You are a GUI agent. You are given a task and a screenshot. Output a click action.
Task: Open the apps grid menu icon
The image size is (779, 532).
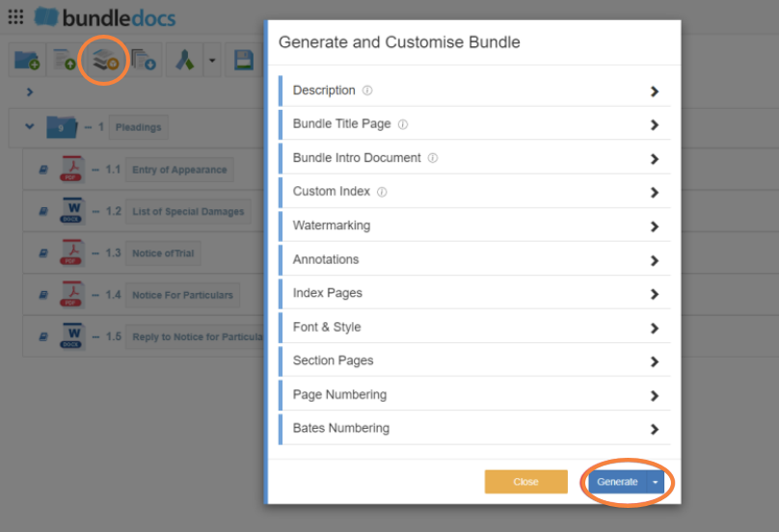(x=15, y=17)
